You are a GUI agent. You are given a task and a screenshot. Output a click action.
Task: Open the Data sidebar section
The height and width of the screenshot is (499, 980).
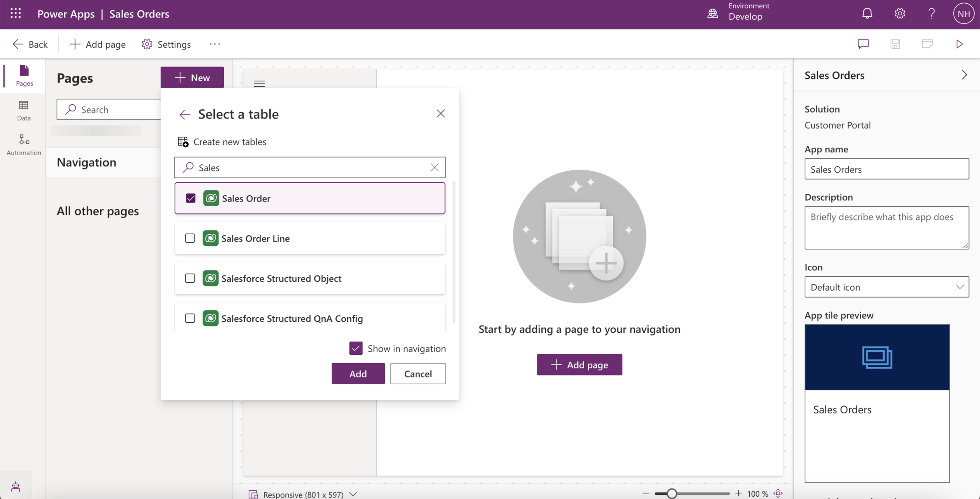pos(24,111)
